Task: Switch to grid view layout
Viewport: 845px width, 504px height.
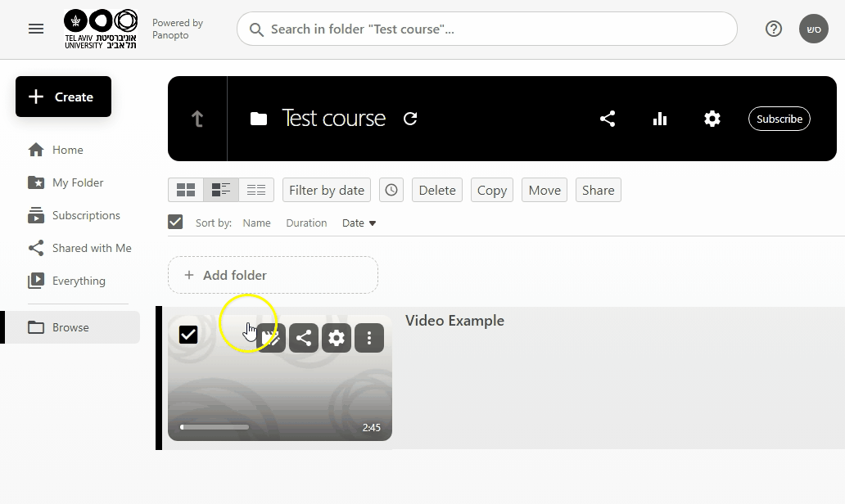Action: [186, 190]
